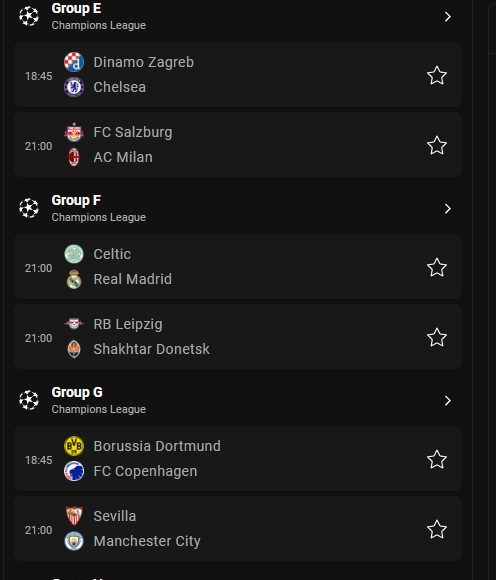Click the Sevilla club crest
This screenshot has height=580, width=496.
(x=74, y=516)
